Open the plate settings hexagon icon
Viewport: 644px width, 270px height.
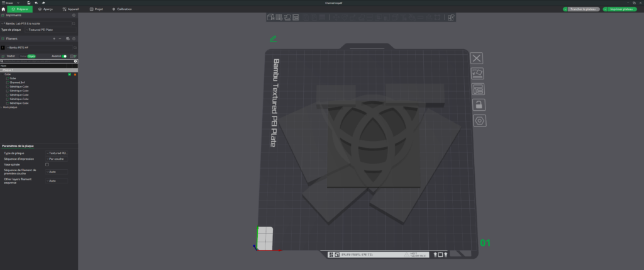480,121
